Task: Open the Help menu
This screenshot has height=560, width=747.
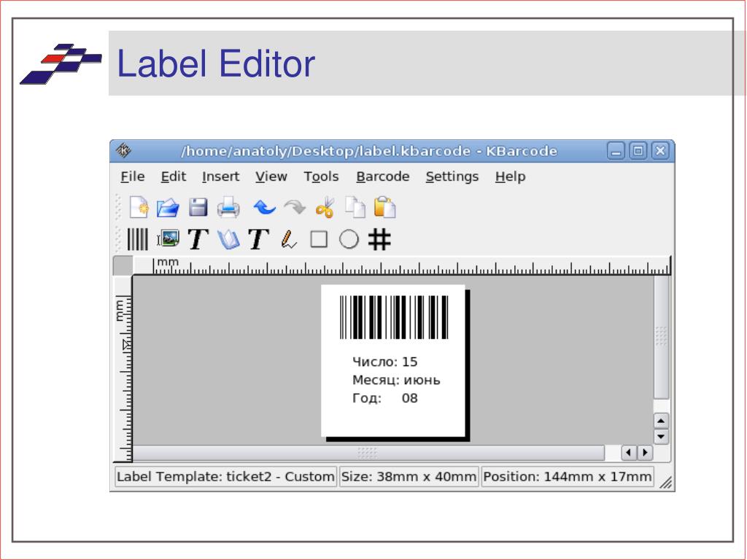Action: [x=510, y=176]
